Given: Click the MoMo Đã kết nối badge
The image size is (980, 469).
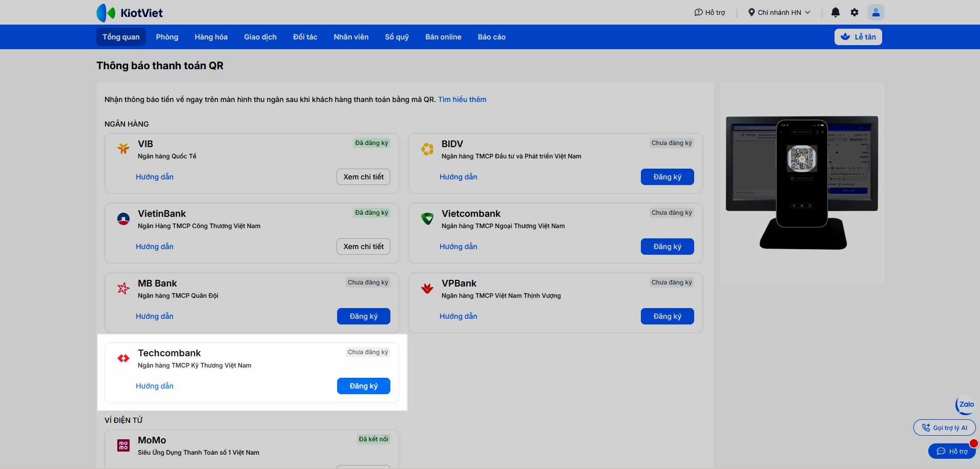Looking at the screenshot, I should (x=373, y=439).
